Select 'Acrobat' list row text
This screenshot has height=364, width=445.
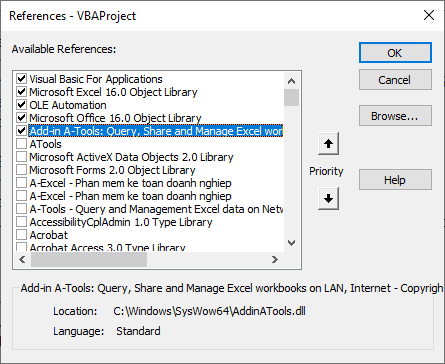point(49,235)
